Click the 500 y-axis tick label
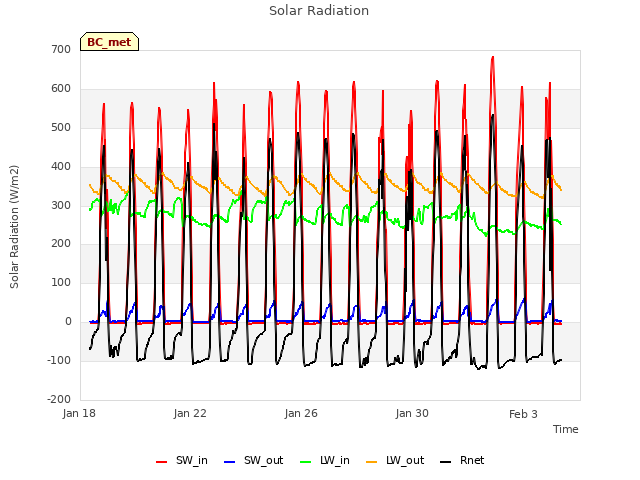The height and width of the screenshot is (480, 640). [61, 127]
